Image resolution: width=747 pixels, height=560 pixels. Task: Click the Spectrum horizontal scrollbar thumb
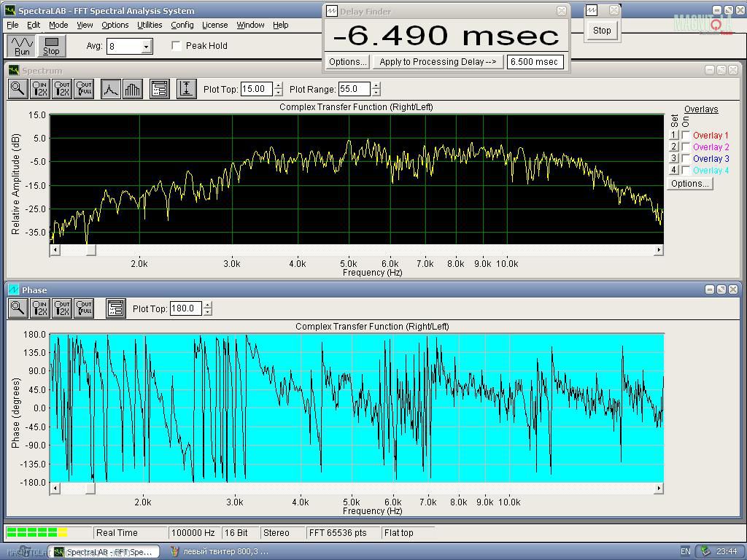pyautogui.click(x=91, y=250)
